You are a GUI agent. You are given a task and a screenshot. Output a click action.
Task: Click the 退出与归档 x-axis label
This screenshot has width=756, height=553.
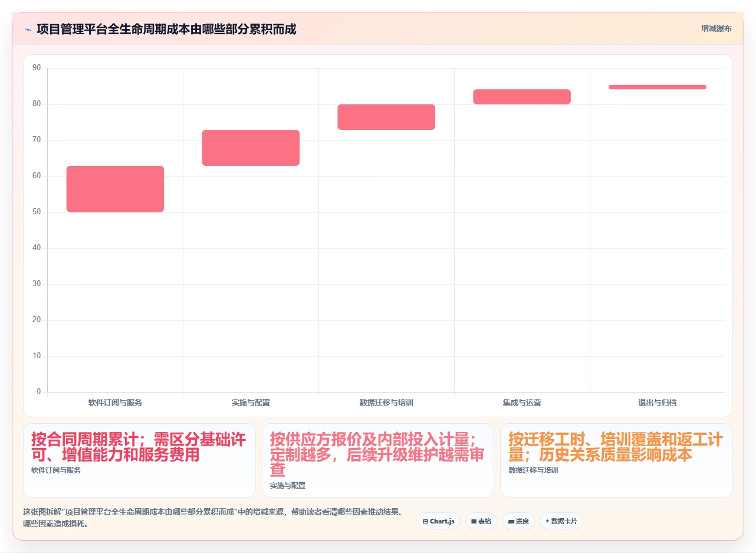click(658, 403)
